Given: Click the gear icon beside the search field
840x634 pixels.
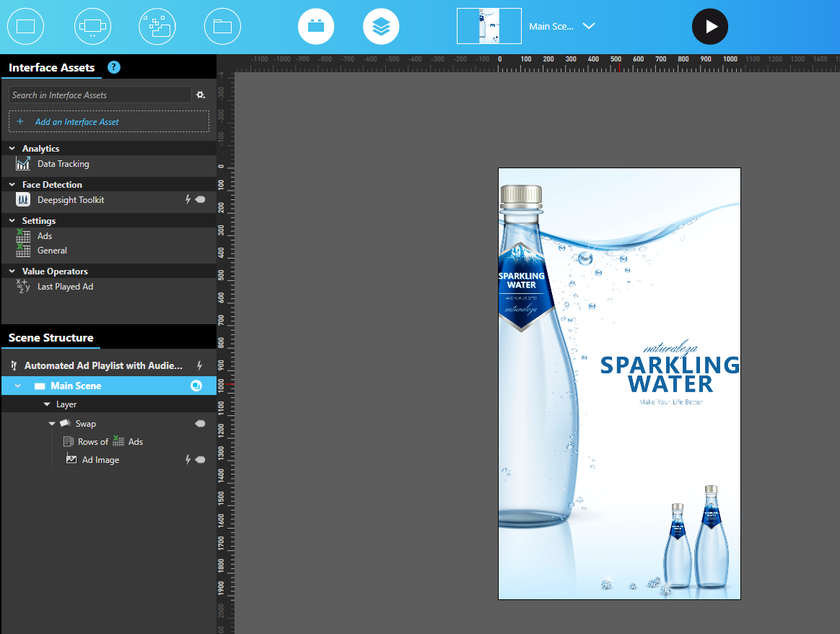Looking at the screenshot, I should (x=201, y=95).
